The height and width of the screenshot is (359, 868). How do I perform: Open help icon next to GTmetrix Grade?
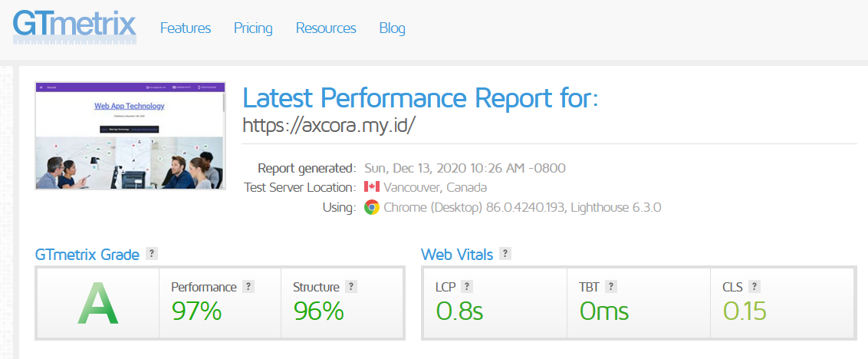[152, 254]
